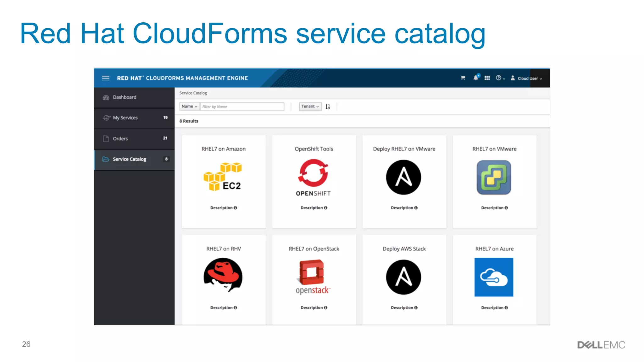Image resolution: width=644 pixels, height=362 pixels.
Task: Open the RHEL7 on Azure title
Action: point(494,249)
